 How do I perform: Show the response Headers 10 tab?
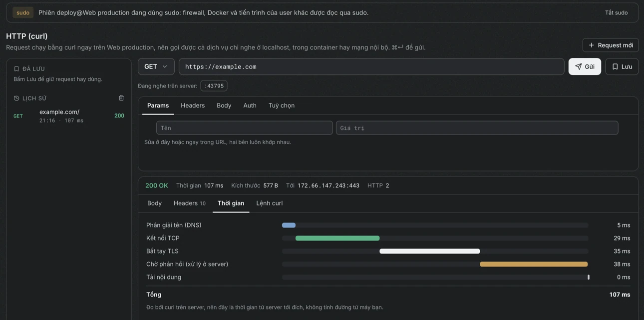pos(190,203)
